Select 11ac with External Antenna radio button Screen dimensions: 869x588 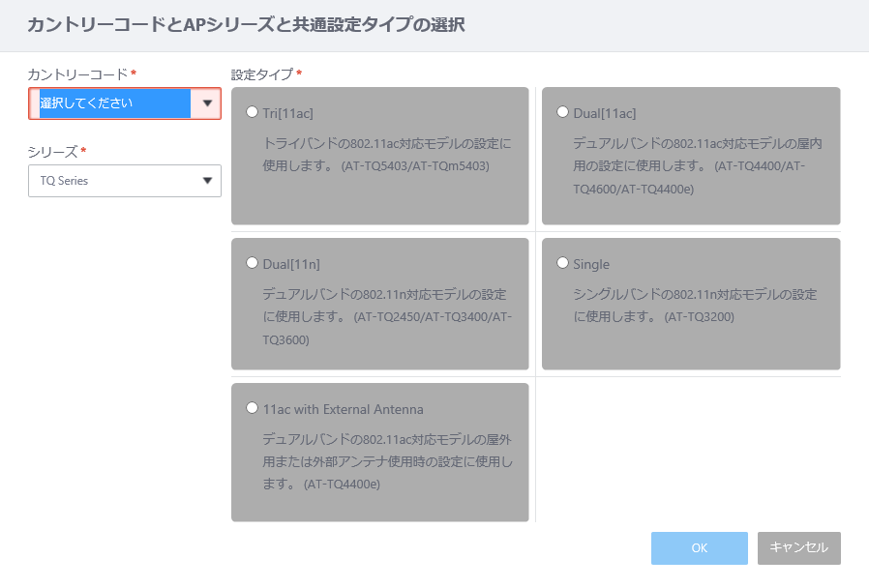pos(253,408)
